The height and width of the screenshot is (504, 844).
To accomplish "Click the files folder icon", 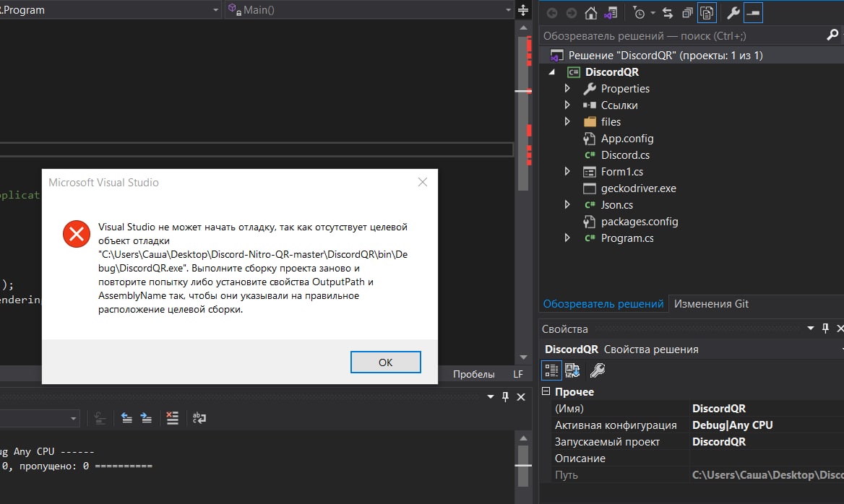I will tap(590, 121).
